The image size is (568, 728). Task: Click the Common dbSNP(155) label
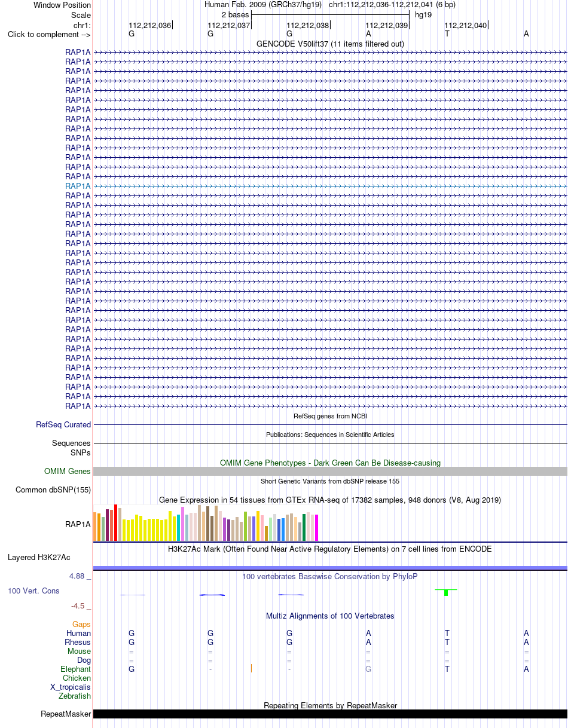[x=53, y=490]
